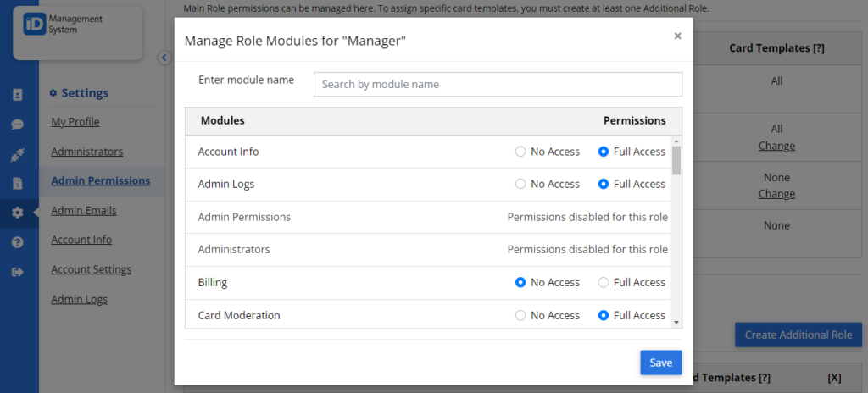Open the chat messages sidebar icon
This screenshot has height=393, width=868.
click(17, 125)
